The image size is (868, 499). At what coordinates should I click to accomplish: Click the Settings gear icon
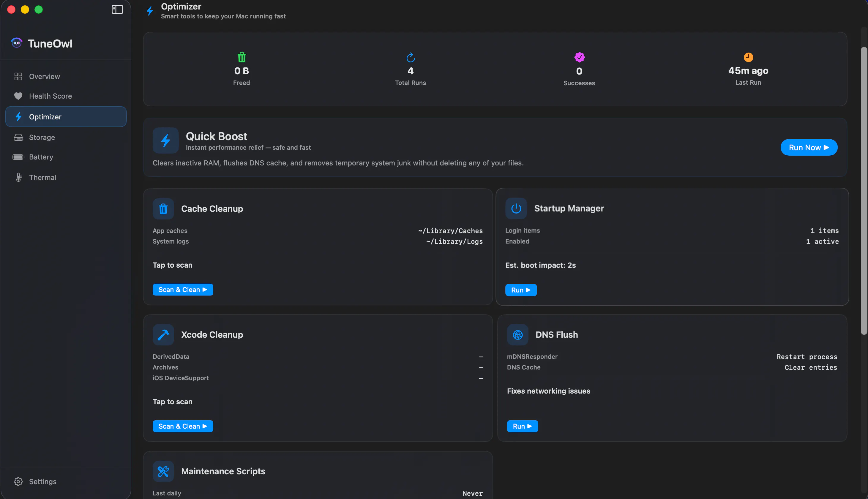18,481
